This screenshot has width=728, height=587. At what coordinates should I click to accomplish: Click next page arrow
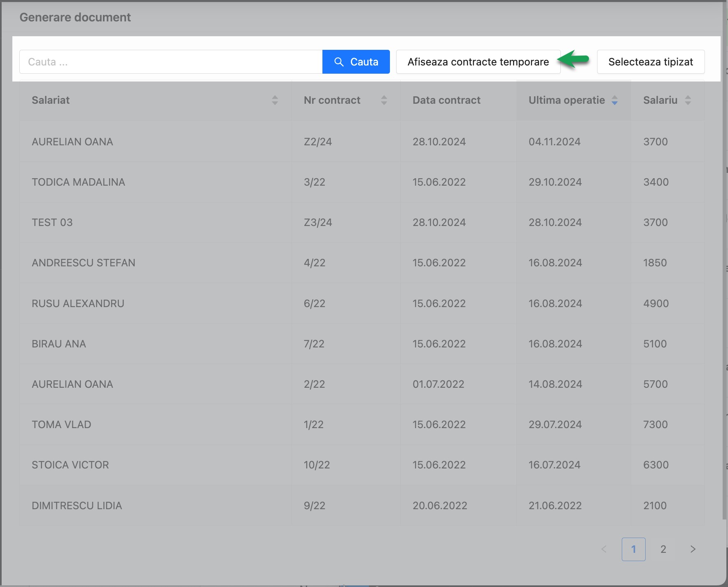pyautogui.click(x=693, y=549)
